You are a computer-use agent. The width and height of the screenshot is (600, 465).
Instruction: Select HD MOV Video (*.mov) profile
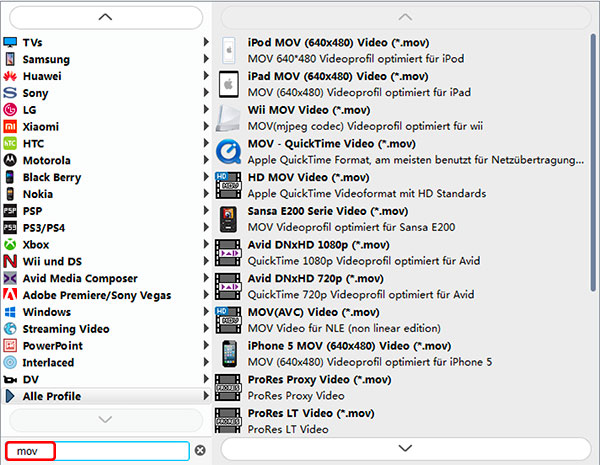point(402,185)
